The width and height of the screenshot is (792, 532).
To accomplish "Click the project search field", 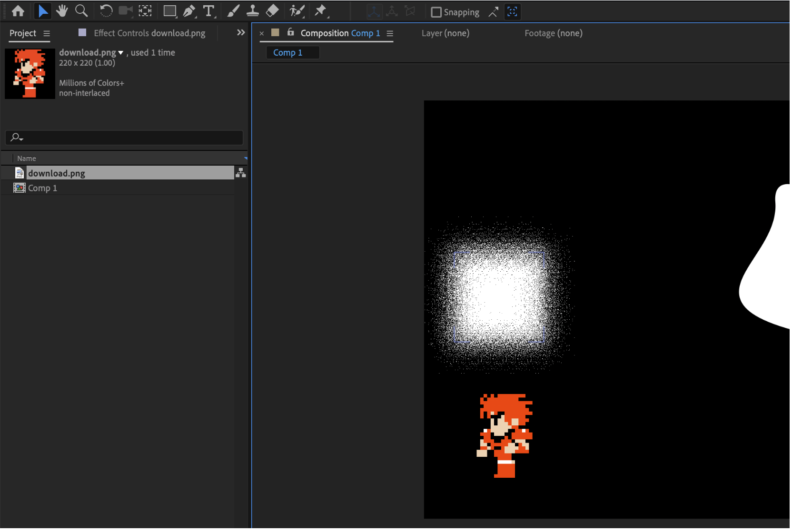I will (124, 138).
